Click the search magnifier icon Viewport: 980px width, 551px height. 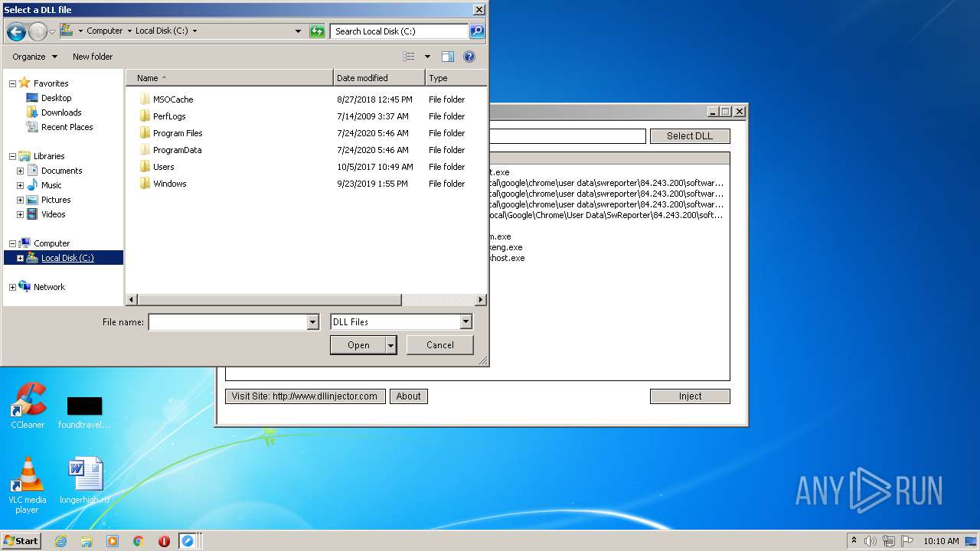[477, 31]
